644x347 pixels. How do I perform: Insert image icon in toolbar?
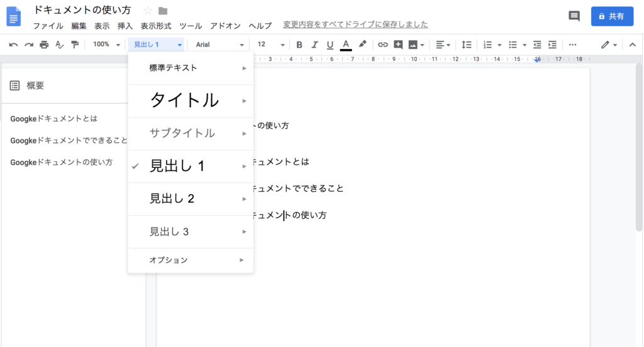(x=413, y=45)
